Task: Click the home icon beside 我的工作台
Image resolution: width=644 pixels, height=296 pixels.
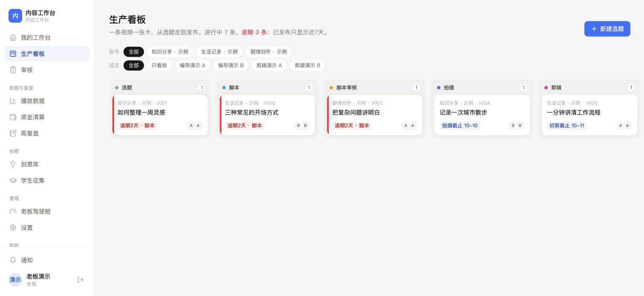Action: (13, 38)
